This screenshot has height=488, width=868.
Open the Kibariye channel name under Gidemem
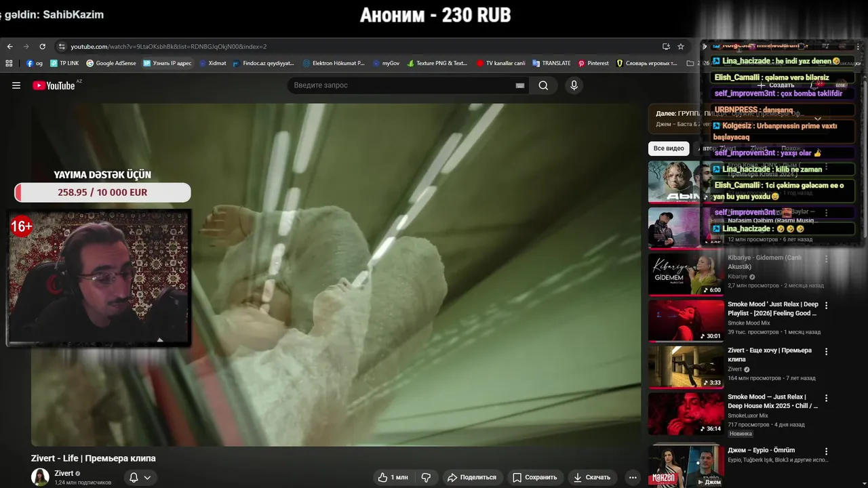pos(737,277)
